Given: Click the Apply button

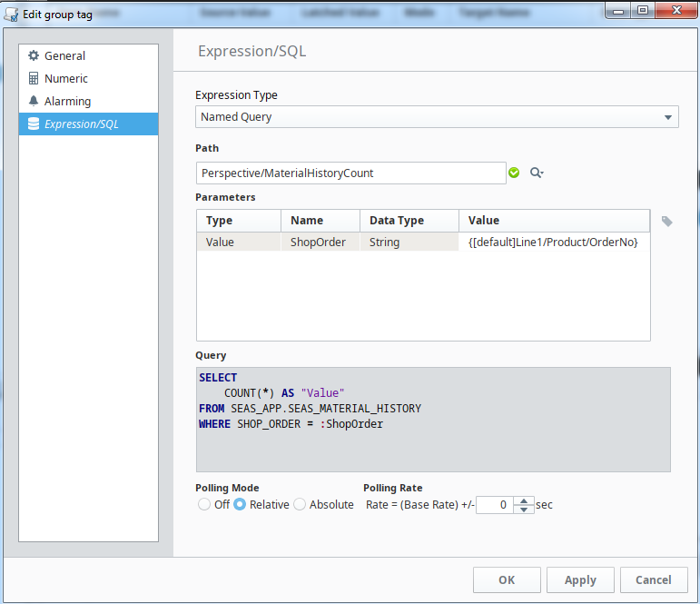Looking at the screenshot, I should (x=580, y=579).
